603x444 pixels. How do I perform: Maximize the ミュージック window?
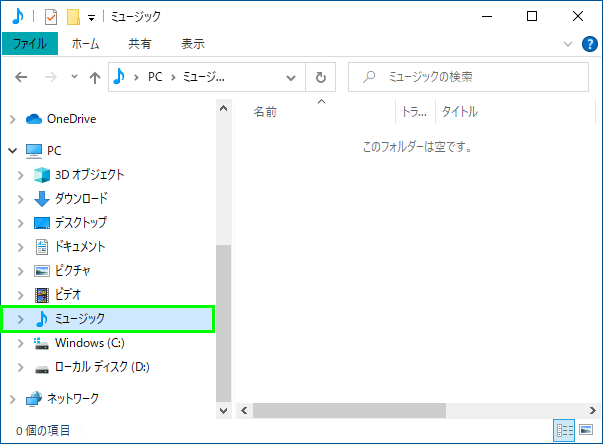[532, 17]
